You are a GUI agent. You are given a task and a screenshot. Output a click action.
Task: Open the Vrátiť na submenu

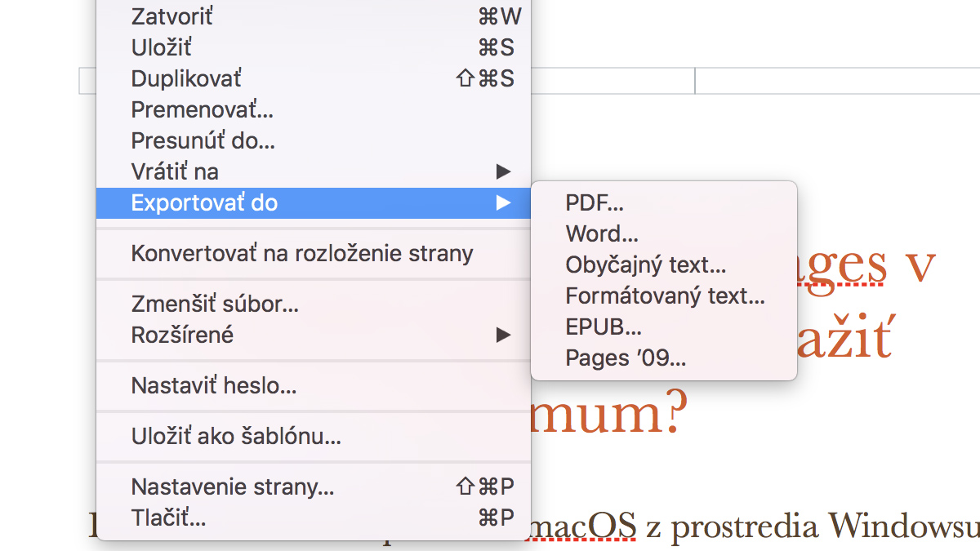(x=314, y=171)
